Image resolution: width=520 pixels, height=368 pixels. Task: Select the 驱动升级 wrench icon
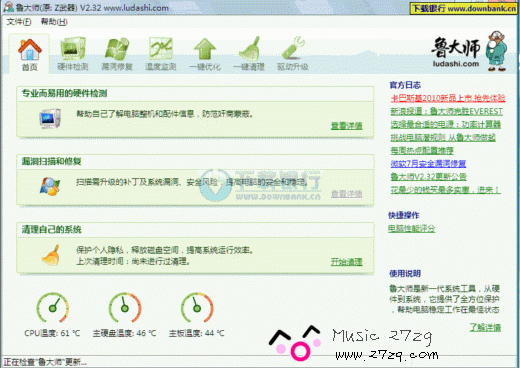(x=293, y=49)
